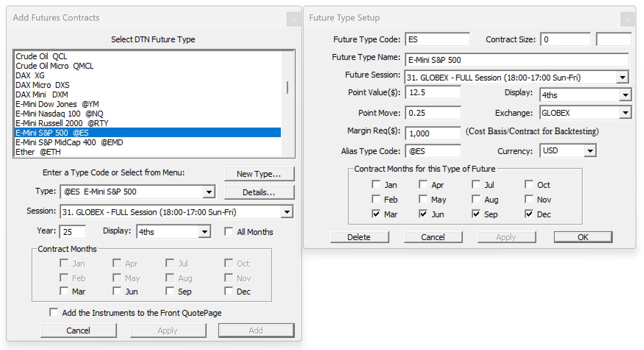Select E-Mini S&P MidCap 400 @EMD row
This screenshot has height=350, width=644.
click(148, 142)
